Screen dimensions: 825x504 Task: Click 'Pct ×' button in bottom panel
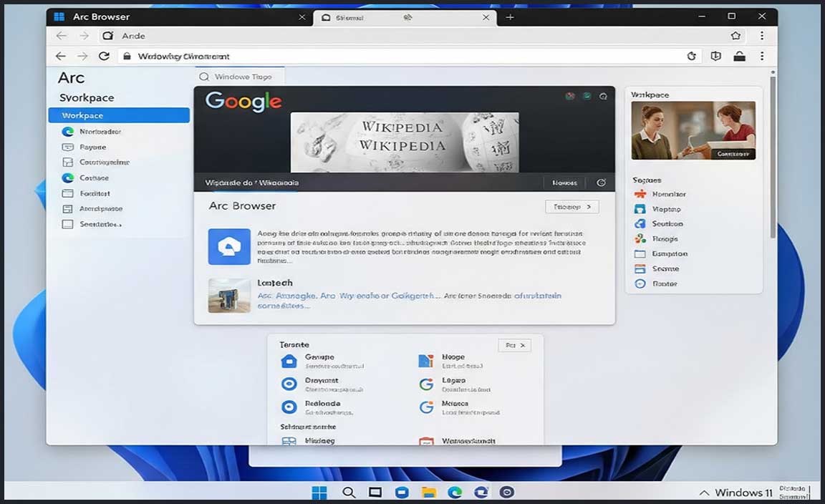pos(515,345)
